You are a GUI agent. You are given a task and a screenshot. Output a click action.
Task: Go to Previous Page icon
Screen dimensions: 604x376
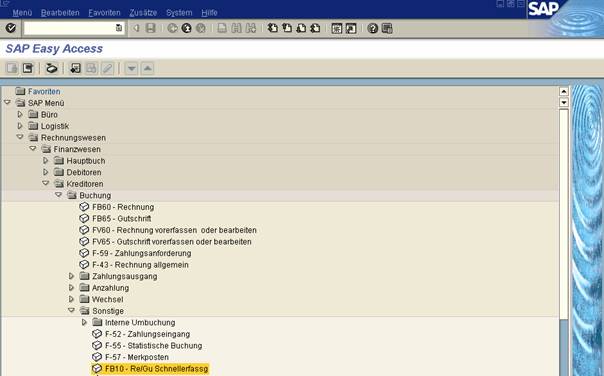[287, 28]
